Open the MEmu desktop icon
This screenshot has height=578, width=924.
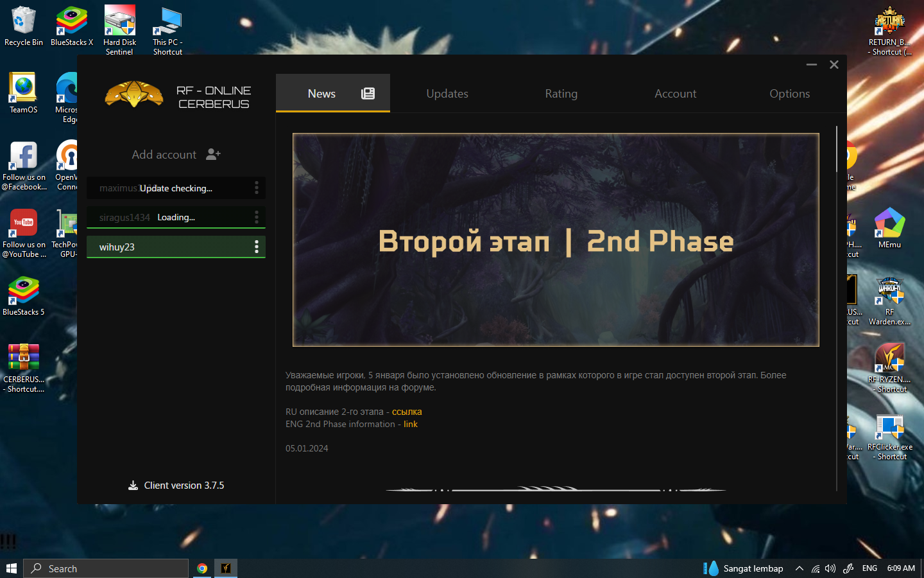[x=890, y=228]
